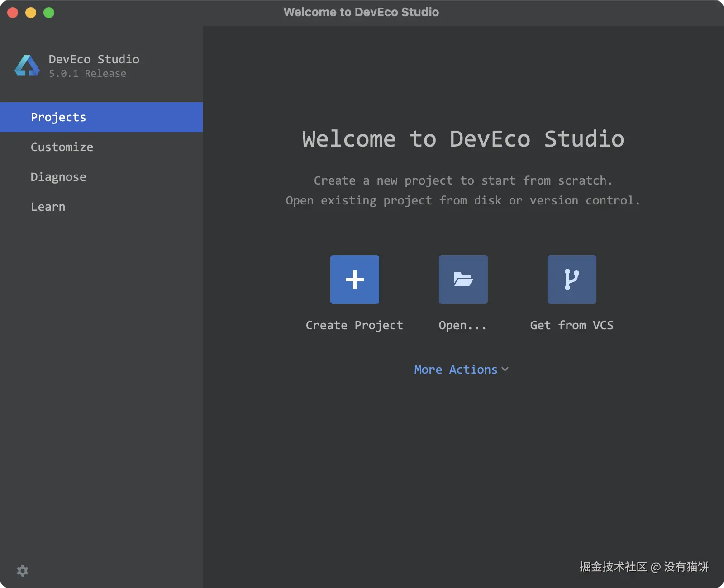
Task: Click the 5.0.1 Release version text
Action: coord(87,73)
